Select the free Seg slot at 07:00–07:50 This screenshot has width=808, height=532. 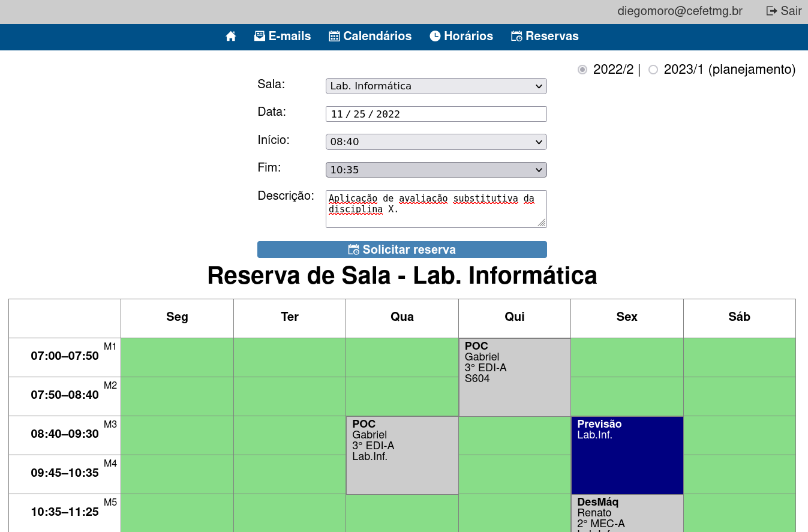(177, 357)
